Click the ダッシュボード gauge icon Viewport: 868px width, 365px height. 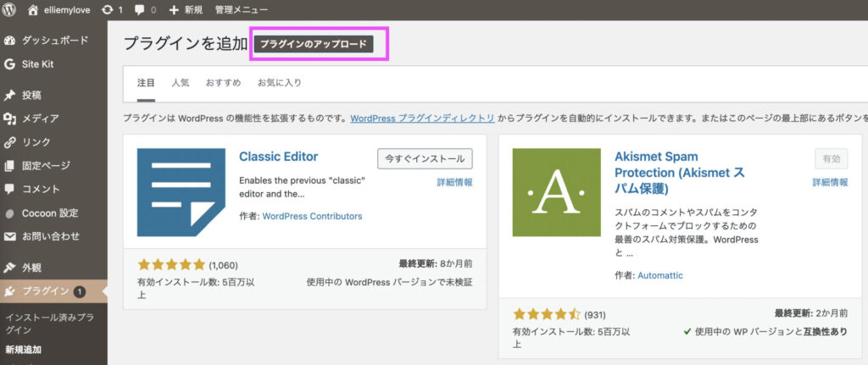9,41
